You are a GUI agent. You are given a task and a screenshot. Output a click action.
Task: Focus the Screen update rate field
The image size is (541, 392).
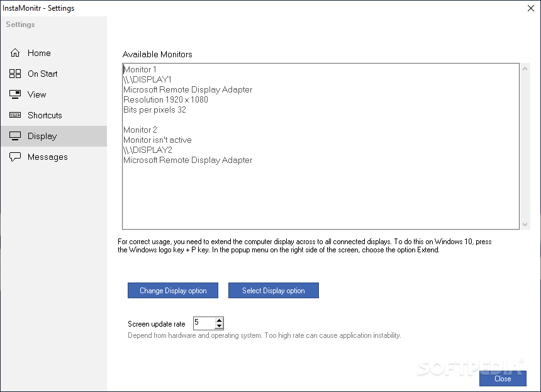tap(204, 323)
